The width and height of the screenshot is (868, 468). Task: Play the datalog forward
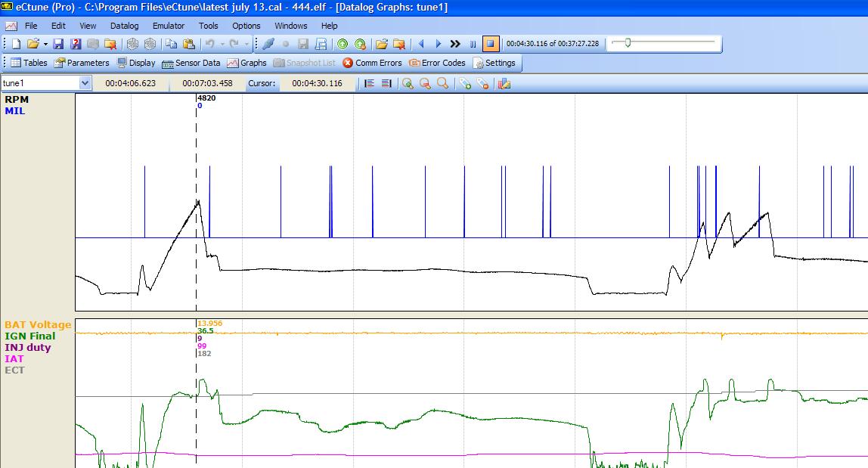coord(439,44)
